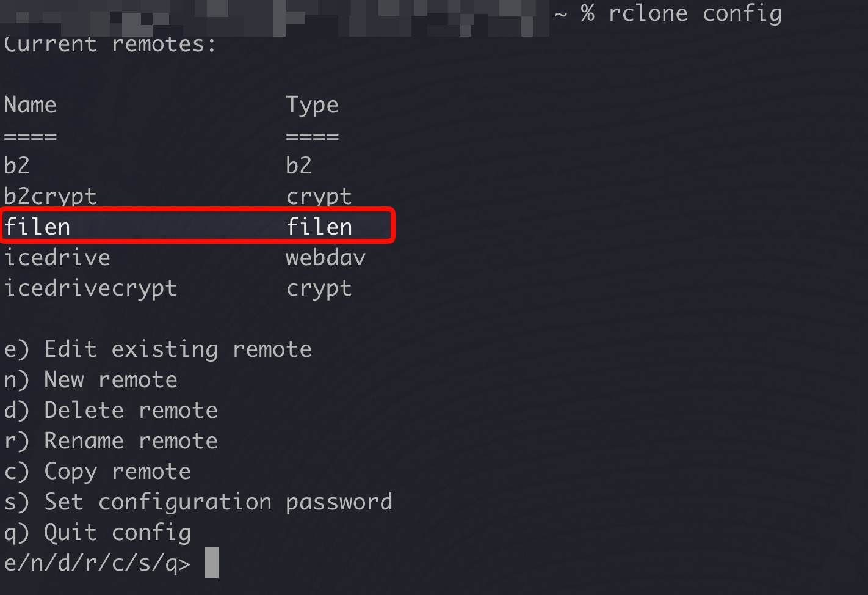The image size is (868, 595).
Task: Click the "Name" column header
Action: pos(30,105)
